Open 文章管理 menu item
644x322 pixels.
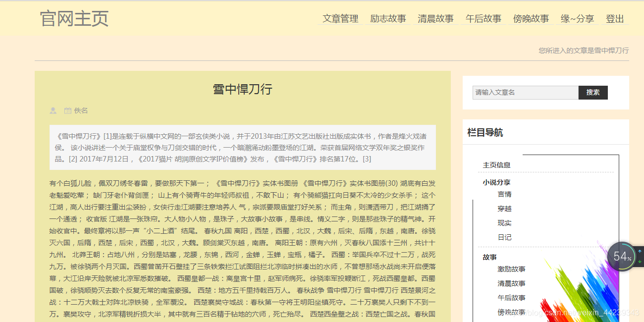click(x=340, y=19)
